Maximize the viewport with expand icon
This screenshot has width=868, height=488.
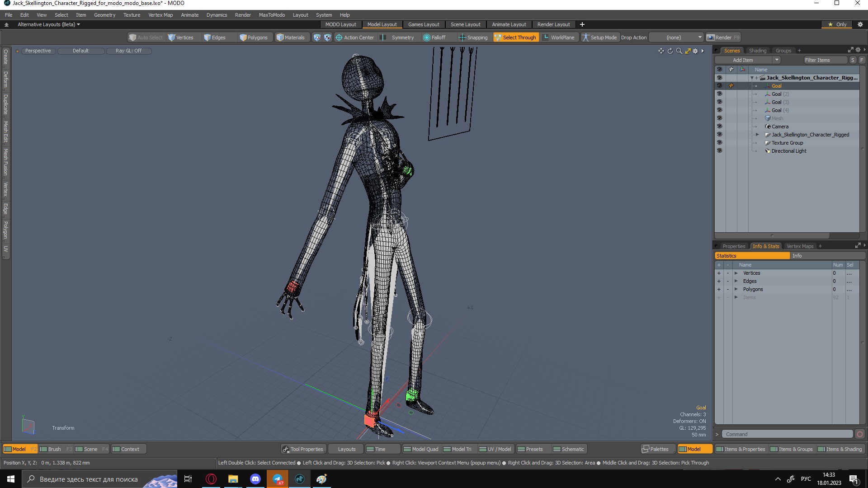[688, 51]
